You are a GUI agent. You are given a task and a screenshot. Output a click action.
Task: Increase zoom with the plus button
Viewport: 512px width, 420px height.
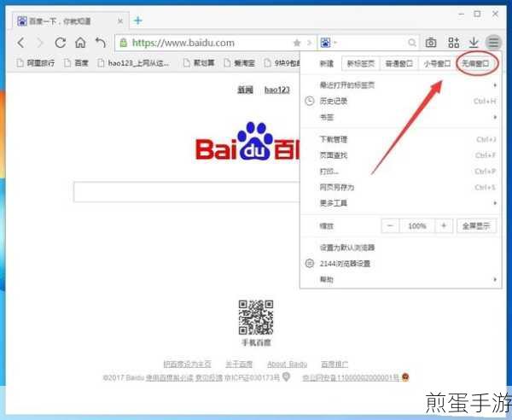click(x=444, y=225)
